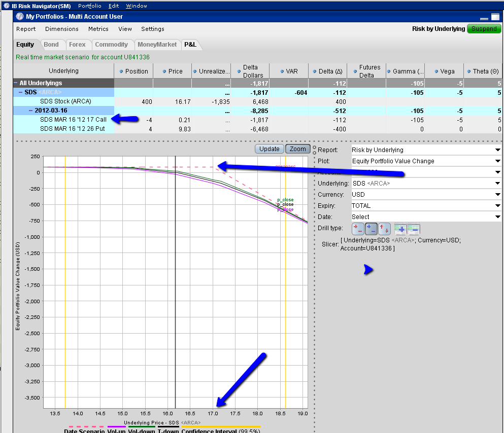Screen dimensions: 504x433
Task: Open the Report dropdown in side panel
Action: tap(426, 150)
